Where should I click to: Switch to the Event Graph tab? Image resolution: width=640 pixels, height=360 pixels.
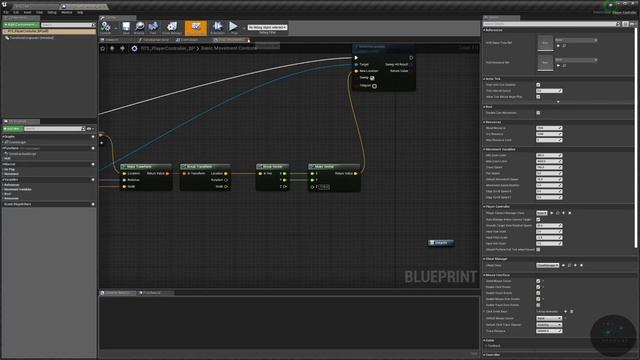(x=189, y=40)
